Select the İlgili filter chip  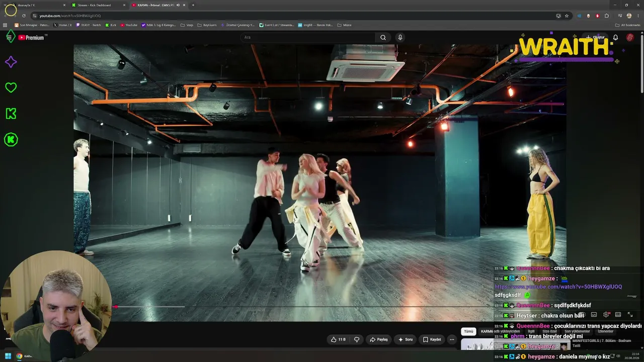531,331
